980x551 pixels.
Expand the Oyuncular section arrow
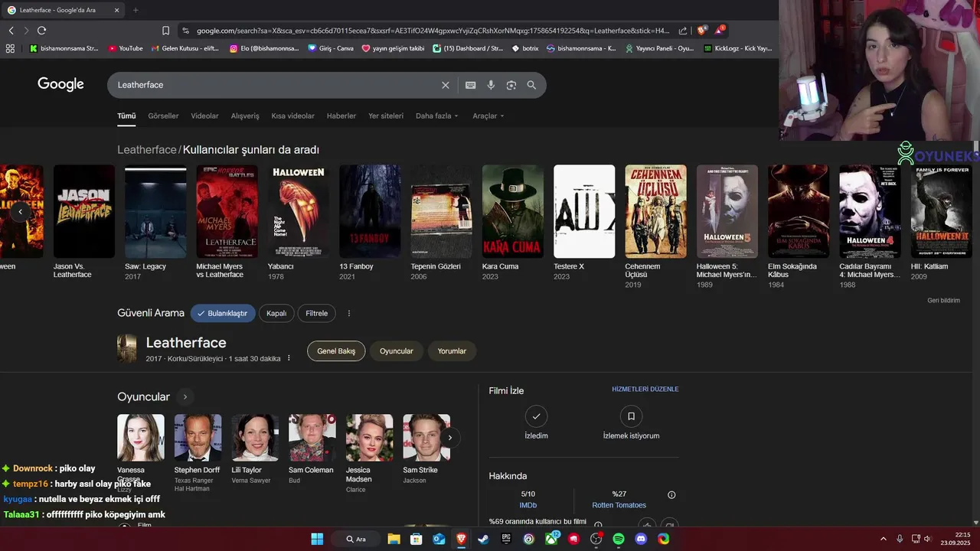point(185,396)
